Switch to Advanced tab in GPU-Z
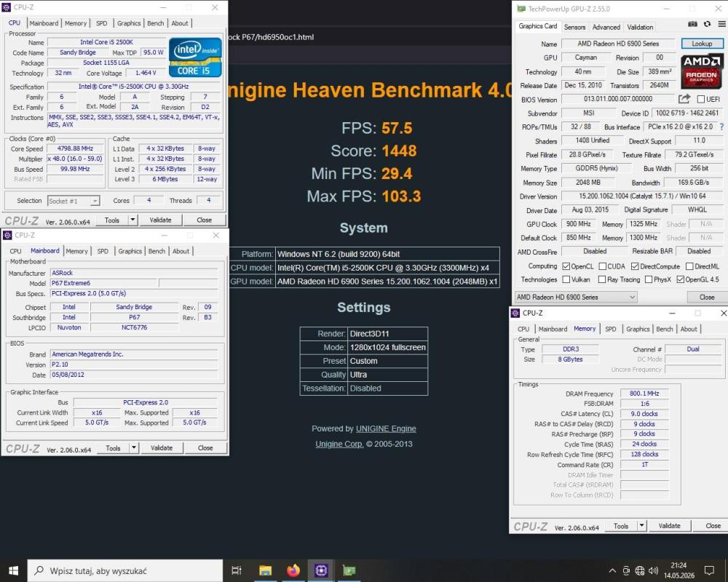The width and height of the screenshot is (728, 582). (x=606, y=28)
